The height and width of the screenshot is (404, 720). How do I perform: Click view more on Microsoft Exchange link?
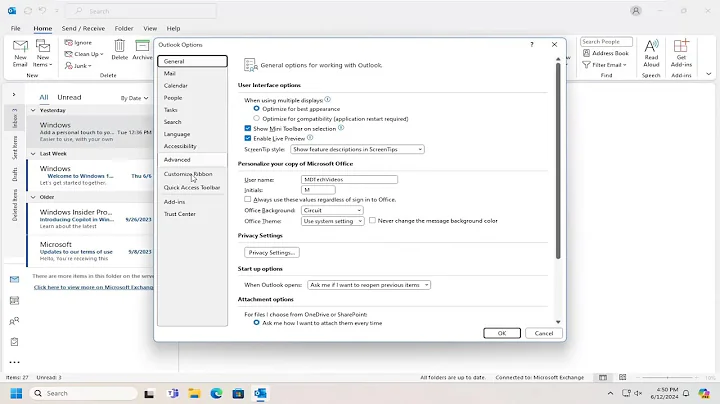[x=94, y=287]
